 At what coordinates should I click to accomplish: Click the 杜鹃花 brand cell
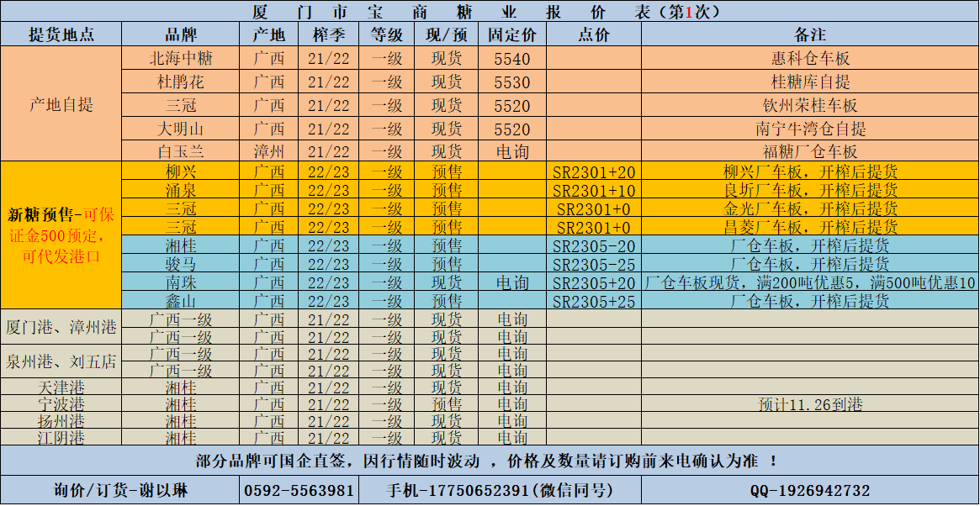click(181, 82)
